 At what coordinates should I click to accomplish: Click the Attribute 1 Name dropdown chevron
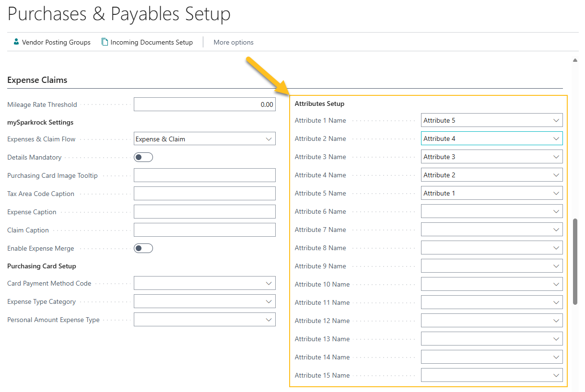(556, 120)
